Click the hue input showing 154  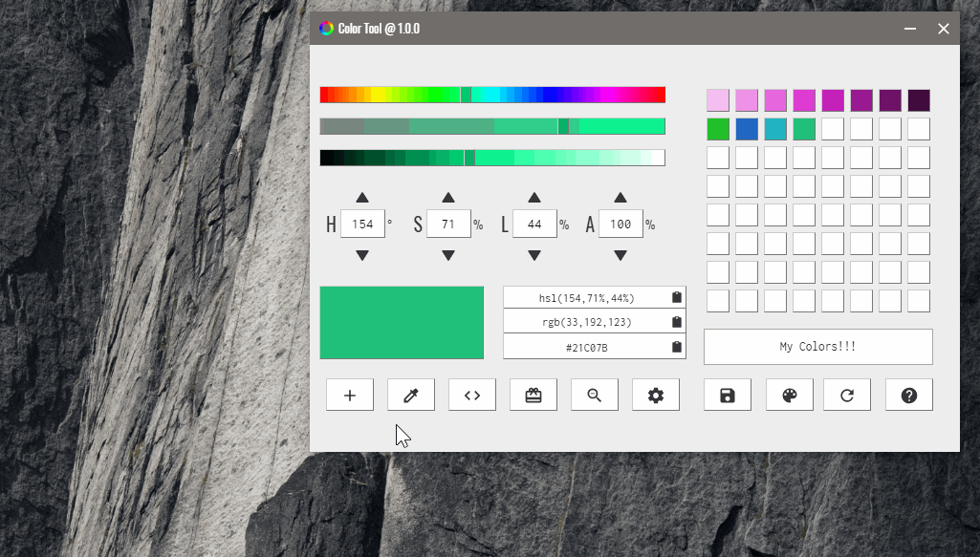[362, 225]
